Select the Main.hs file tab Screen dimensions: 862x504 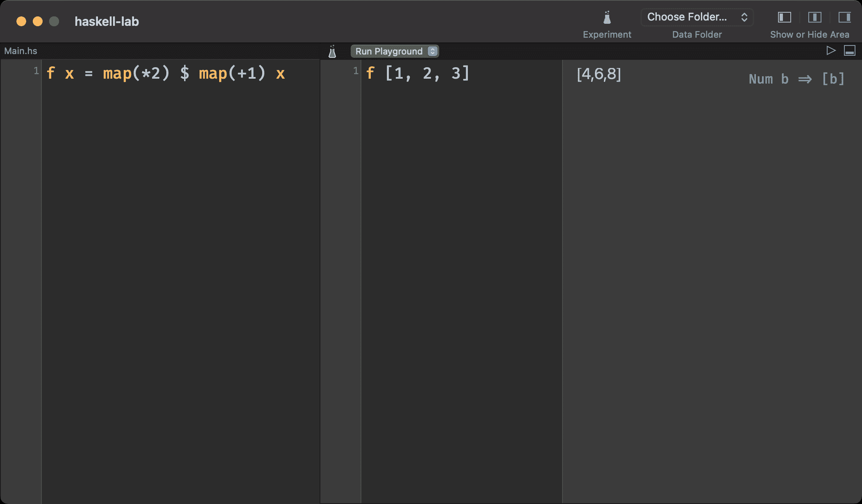(20, 51)
